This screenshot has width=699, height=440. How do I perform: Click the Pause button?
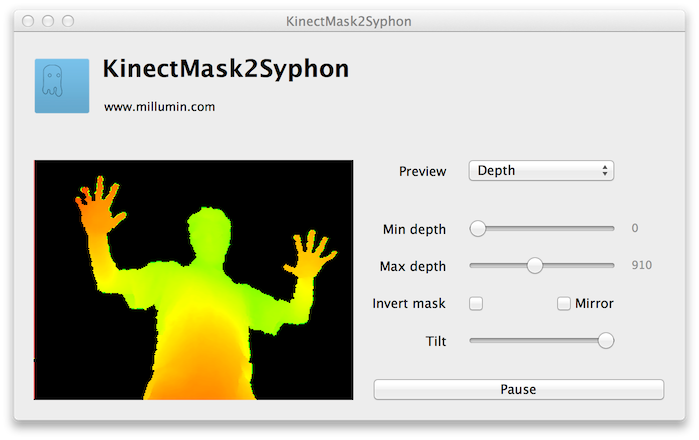click(x=518, y=390)
